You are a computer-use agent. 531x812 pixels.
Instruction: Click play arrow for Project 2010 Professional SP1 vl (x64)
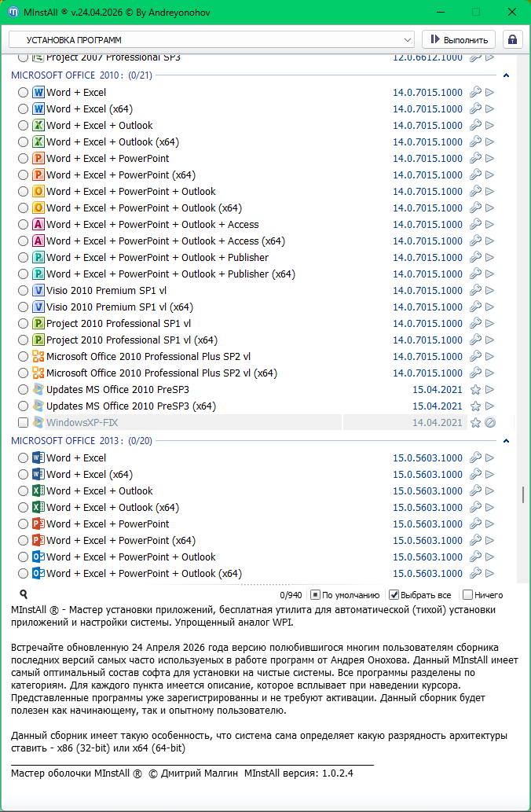[490, 340]
